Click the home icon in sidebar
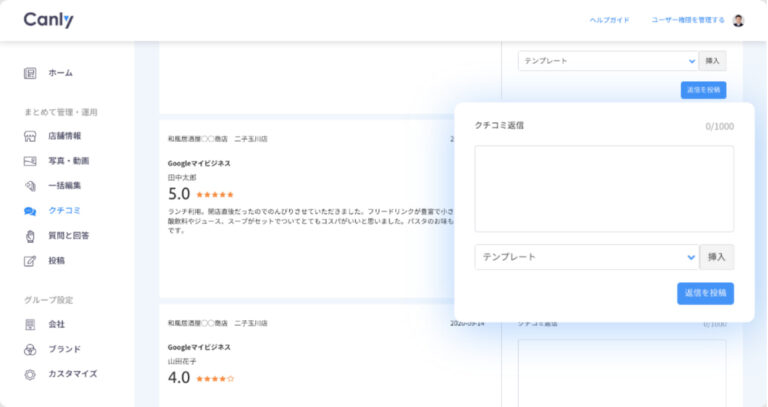768x407 pixels. click(30, 73)
